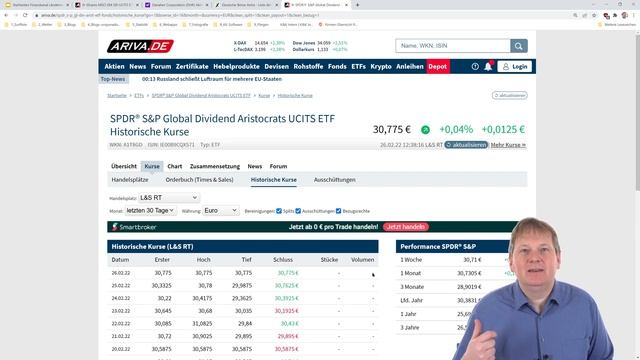The image size is (640, 360).
Task: Click the Kurse breadcrumb link
Action: tap(264, 96)
